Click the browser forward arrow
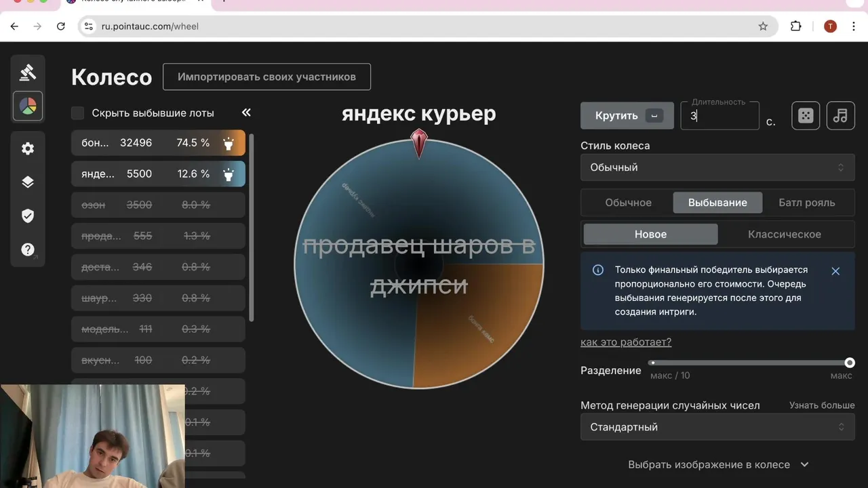This screenshot has height=488, width=868. pos(37,26)
